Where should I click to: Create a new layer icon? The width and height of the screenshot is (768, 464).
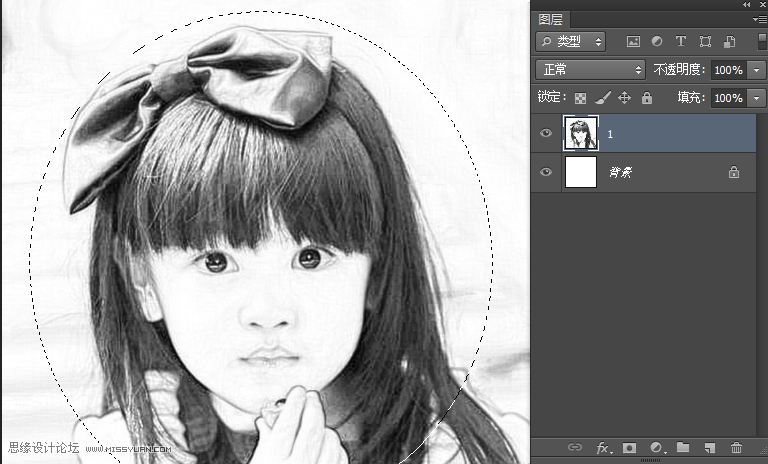(x=709, y=447)
